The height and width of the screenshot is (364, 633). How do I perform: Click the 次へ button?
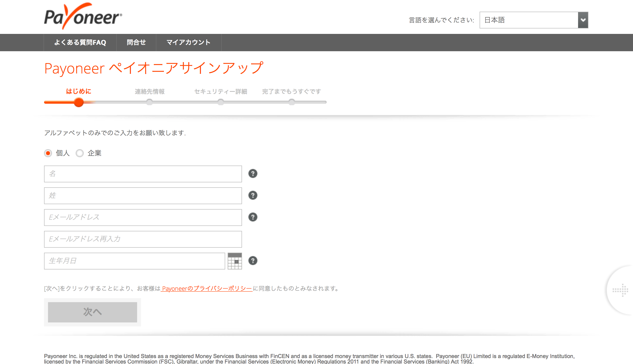(93, 312)
